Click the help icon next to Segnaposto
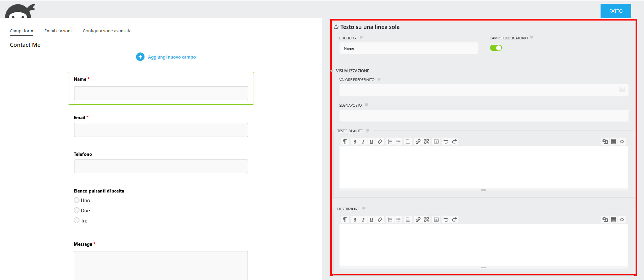The height and width of the screenshot is (280, 644). tap(366, 105)
